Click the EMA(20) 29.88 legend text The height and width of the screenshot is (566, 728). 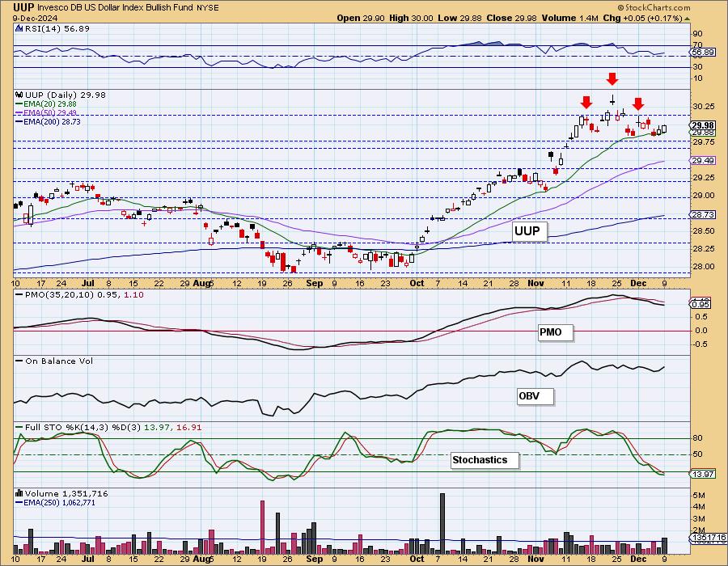[52, 104]
